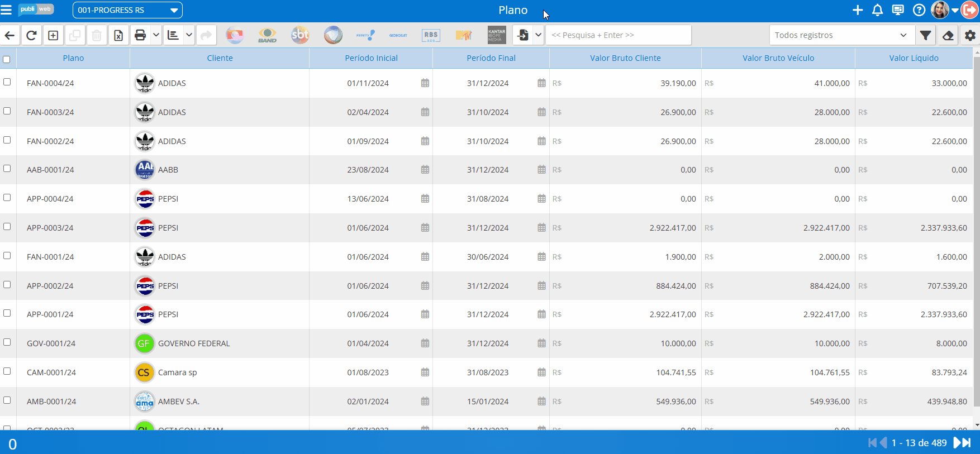Clear filters with the eraser icon
The width and height of the screenshot is (980, 454).
[x=948, y=35]
